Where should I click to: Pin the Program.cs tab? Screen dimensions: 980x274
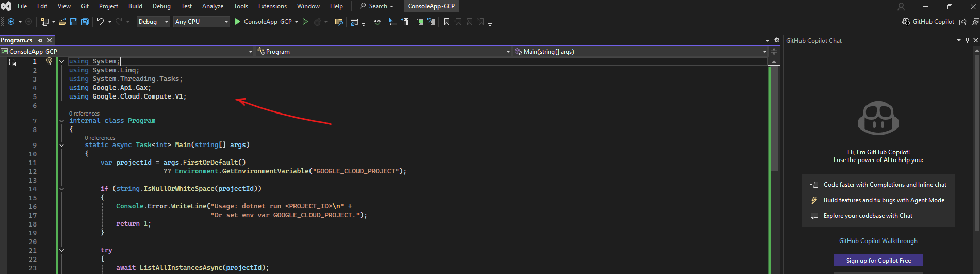40,40
